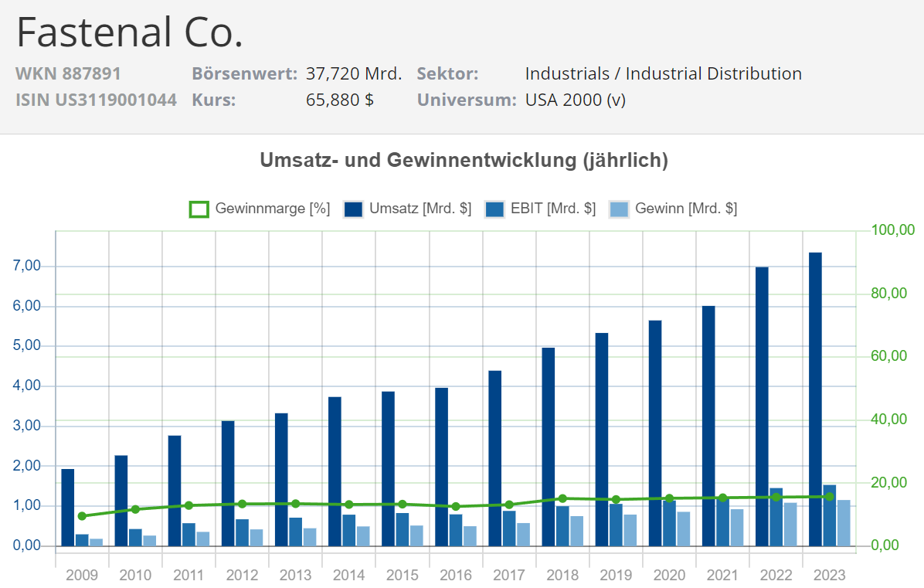Screen dimensions: 924x588
Task: Click the 2013 Gewinnmarge data point
Action: coord(296,504)
